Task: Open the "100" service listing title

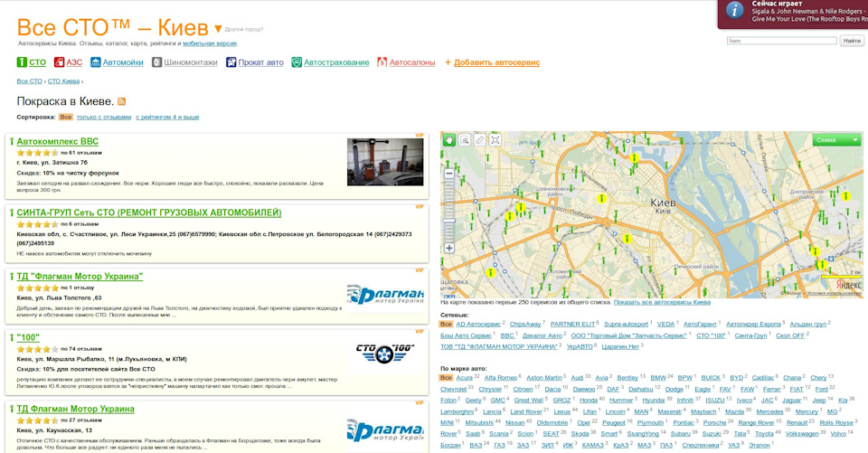Action: 28,337
